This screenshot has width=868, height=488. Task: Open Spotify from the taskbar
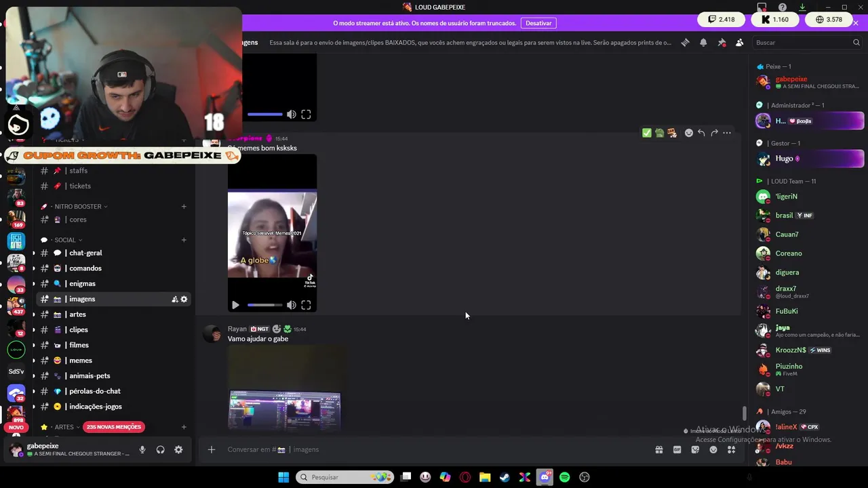(x=564, y=477)
